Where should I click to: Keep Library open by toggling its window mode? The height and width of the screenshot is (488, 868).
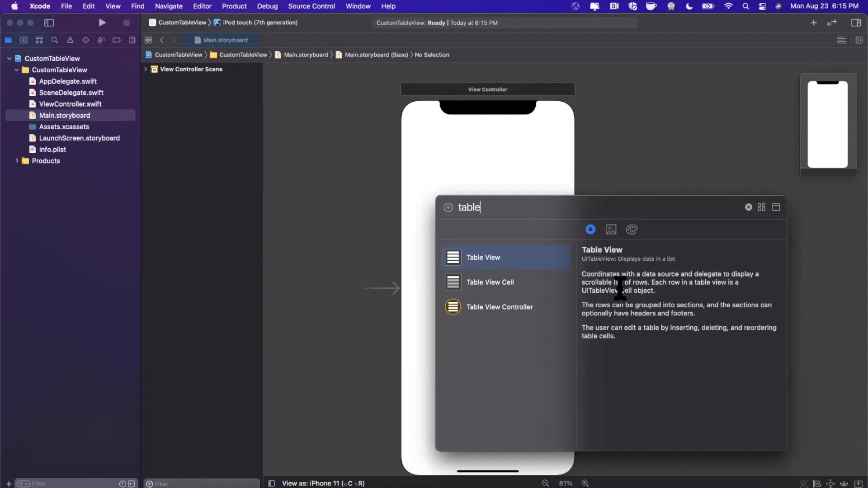(x=776, y=207)
